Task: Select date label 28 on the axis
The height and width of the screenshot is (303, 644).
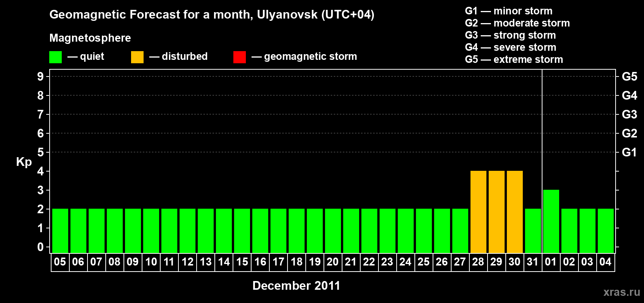Action: [x=478, y=262]
